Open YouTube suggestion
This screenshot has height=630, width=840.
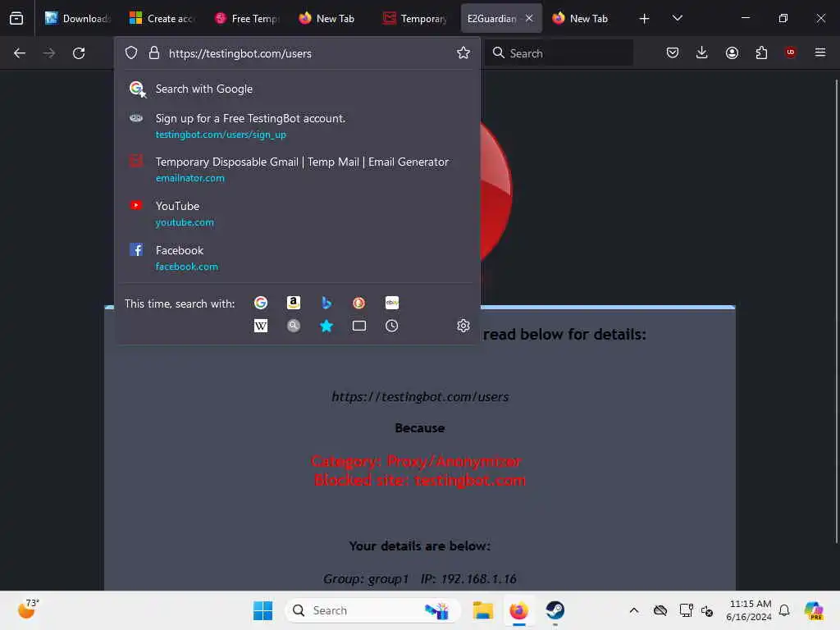pos(297,214)
